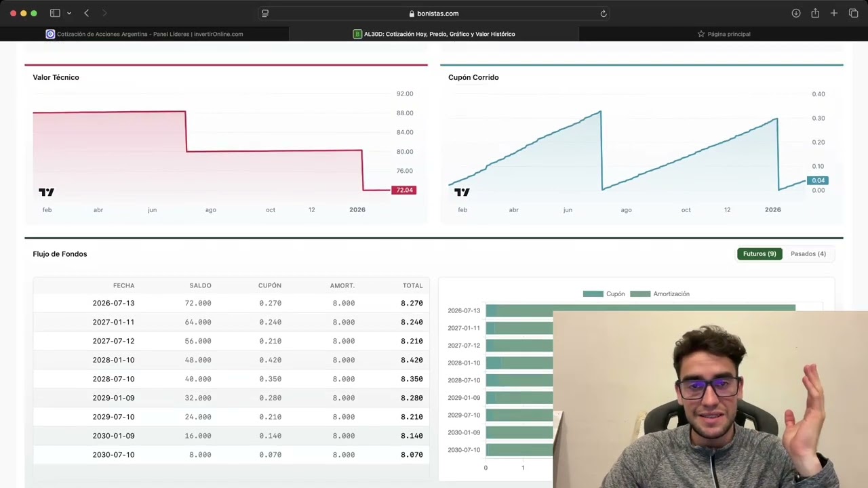The height and width of the screenshot is (488, 868).
Task: Click total value 8.420 in the table
Action: point(412,361)
